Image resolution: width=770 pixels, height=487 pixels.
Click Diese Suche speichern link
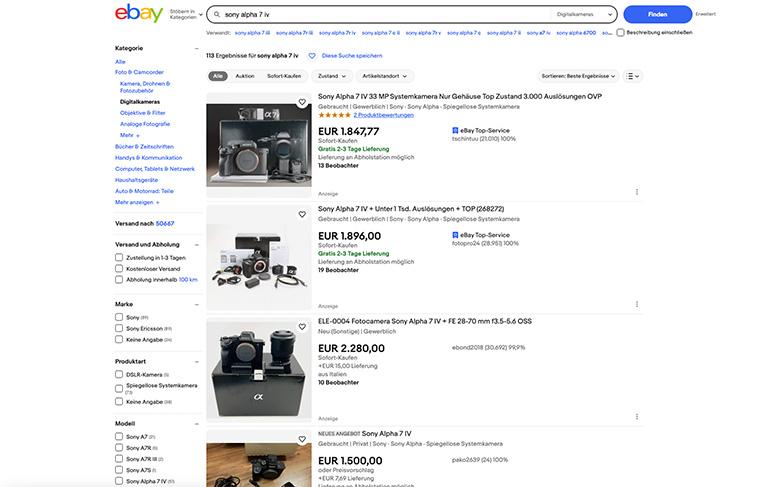pos(352,56)
